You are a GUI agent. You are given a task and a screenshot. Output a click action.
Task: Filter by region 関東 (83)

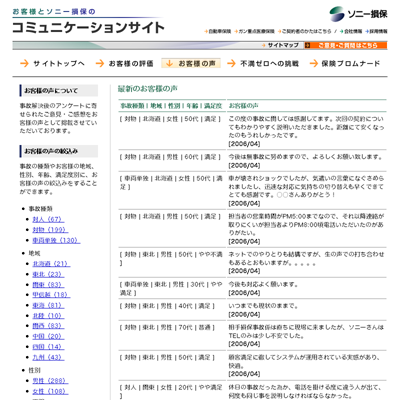coord(48,285)
